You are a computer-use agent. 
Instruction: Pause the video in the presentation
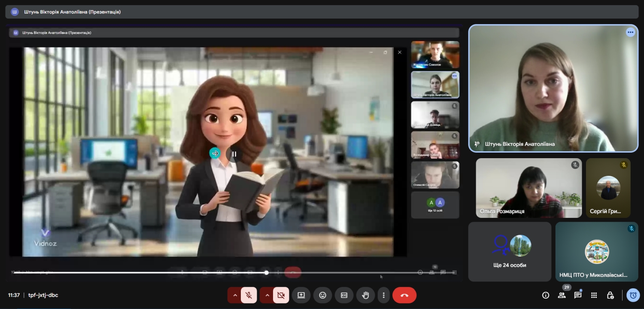tap(234, 154)
